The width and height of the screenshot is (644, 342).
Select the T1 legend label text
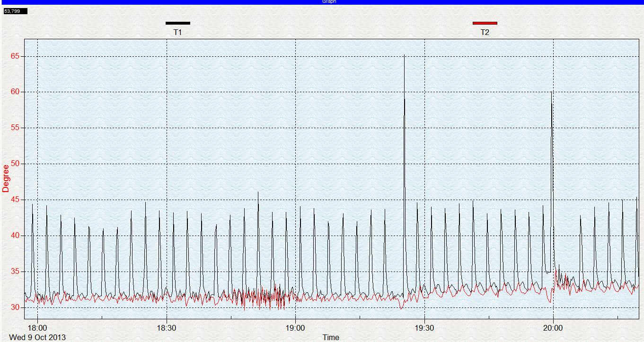178,33
